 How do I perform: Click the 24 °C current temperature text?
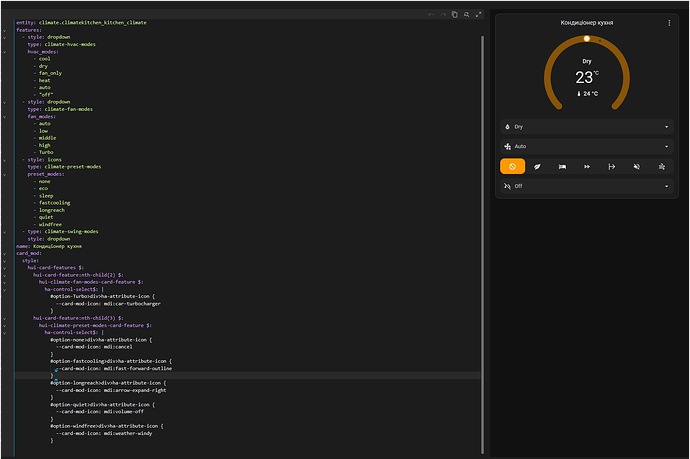point(591,94)
